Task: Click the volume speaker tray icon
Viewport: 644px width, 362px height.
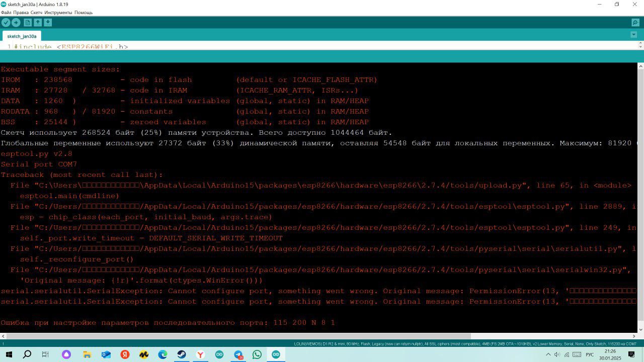Action: (x=557, y=354)
